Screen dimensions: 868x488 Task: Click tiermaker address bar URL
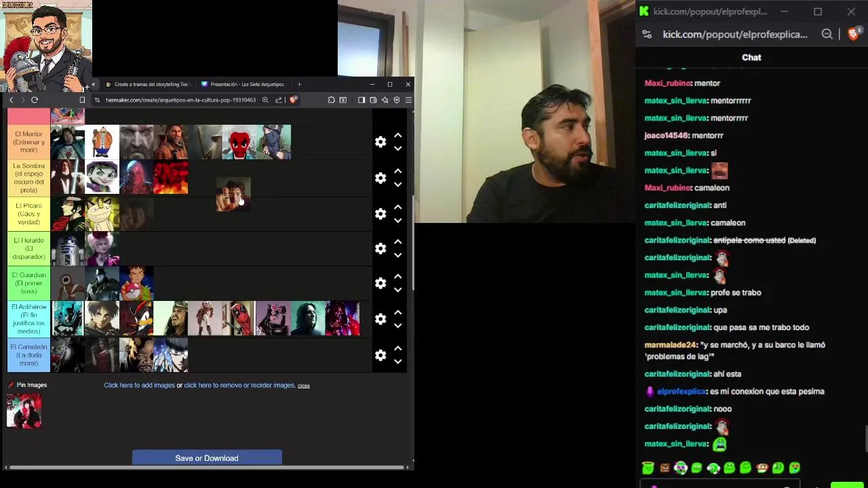tap(180, 100)
